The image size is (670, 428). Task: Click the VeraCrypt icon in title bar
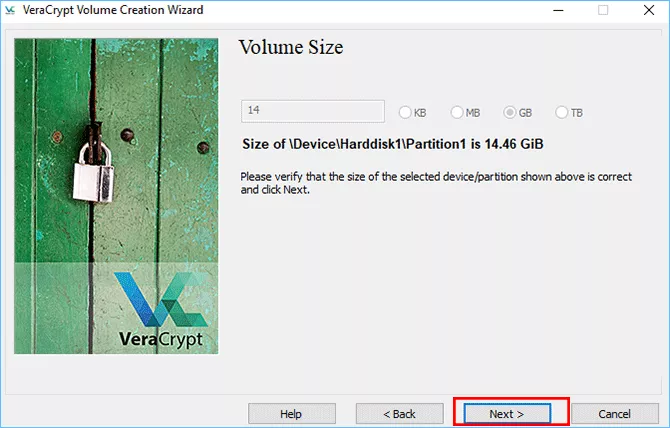pyautogui.click(x=9, y=10)
